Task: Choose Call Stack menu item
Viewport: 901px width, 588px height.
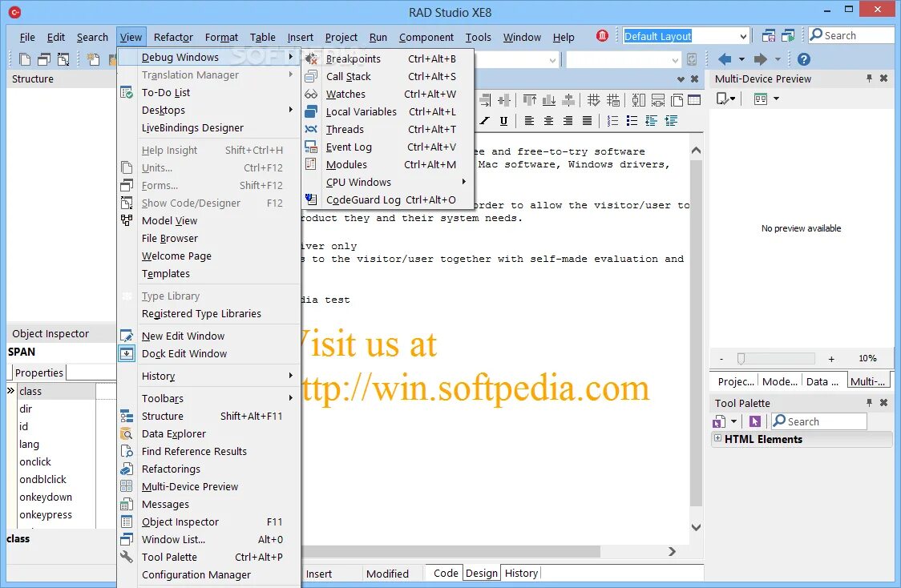Action: pyautogui.click(x=388, y=76)
